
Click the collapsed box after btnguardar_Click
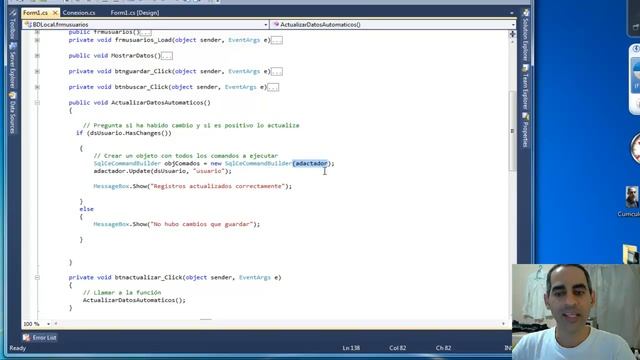pyautogui.click(x=277, y=72)
